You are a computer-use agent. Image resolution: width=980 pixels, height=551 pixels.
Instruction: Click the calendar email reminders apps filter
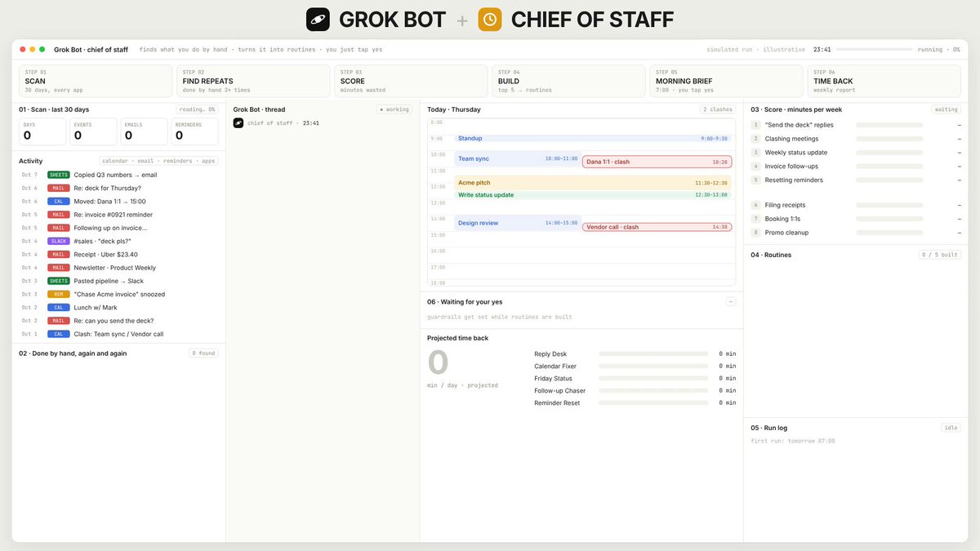pos(158,161)
